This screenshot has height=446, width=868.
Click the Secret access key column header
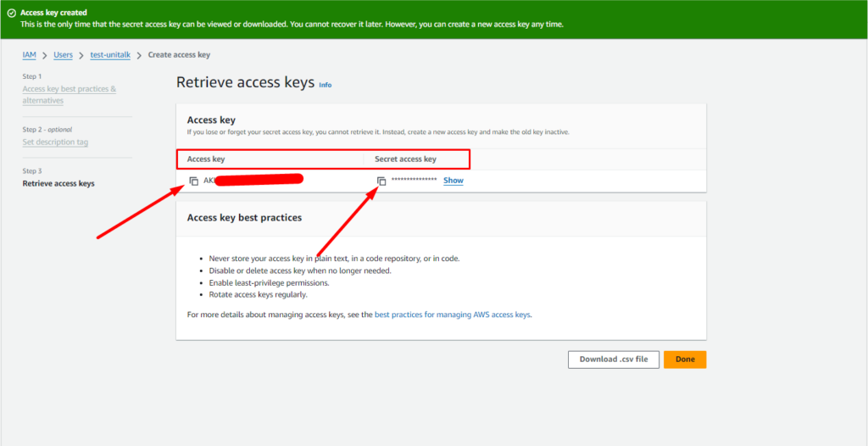click(405, 159)
